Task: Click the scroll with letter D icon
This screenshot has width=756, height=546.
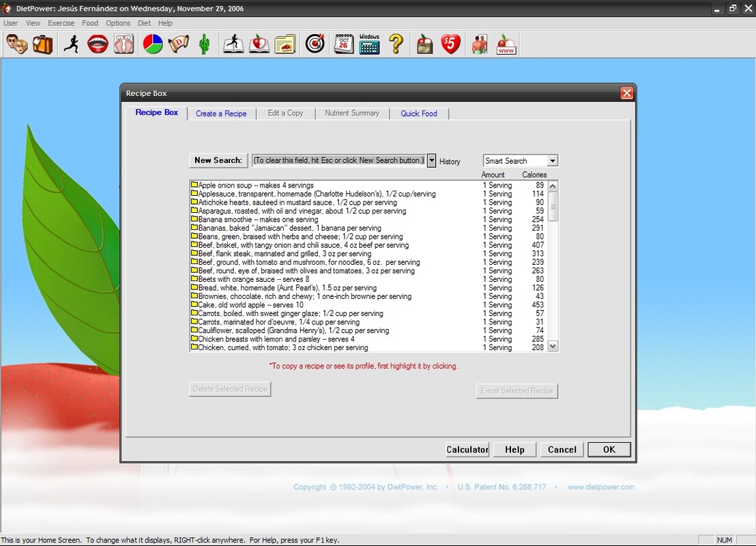Action: (179, 44)
